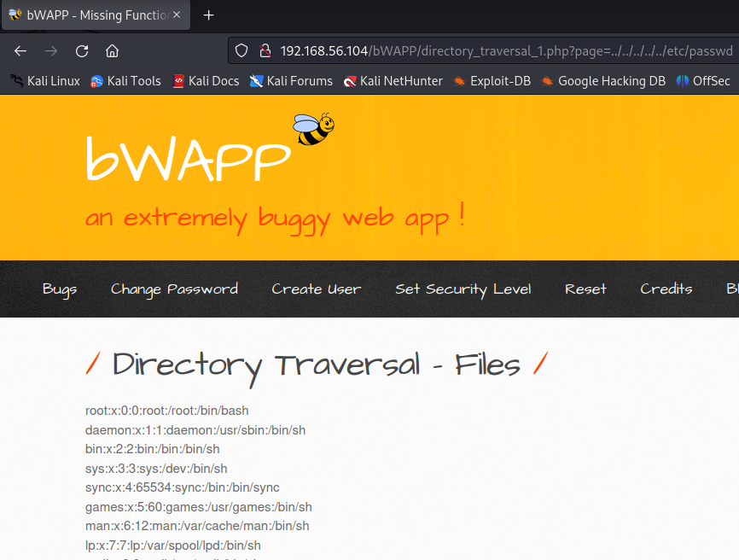This screenshot has width=739, height=560.
Task: Click the bWAPP header title
Action: coord(188,159)
